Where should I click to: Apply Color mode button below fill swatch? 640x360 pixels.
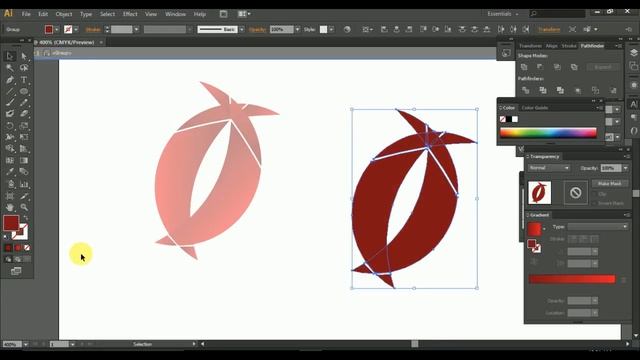9,248
